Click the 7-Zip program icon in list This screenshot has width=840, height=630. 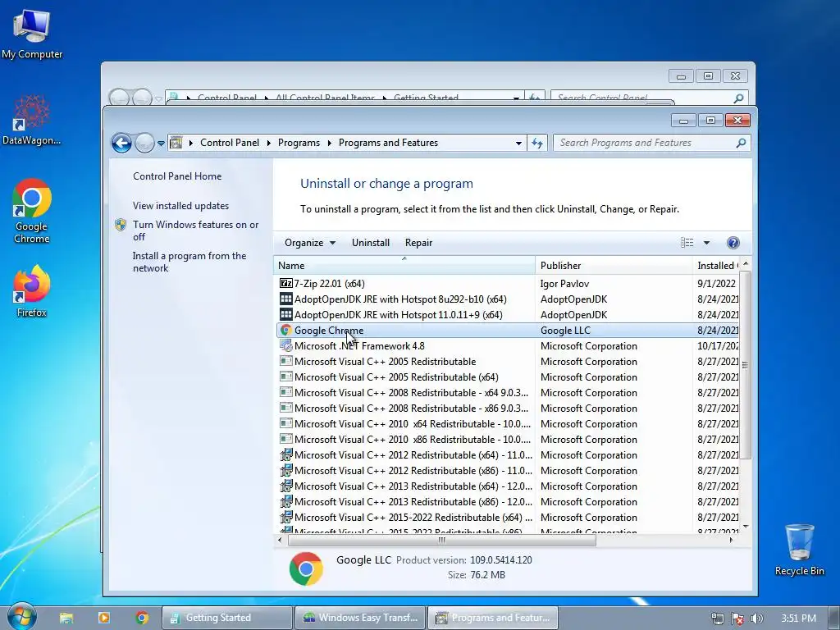[286, 283]
